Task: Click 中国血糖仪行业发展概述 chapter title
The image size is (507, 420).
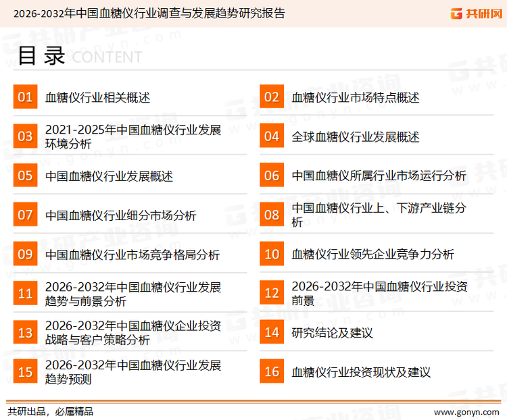Action: pyautogui.click(x=109, y=176)
